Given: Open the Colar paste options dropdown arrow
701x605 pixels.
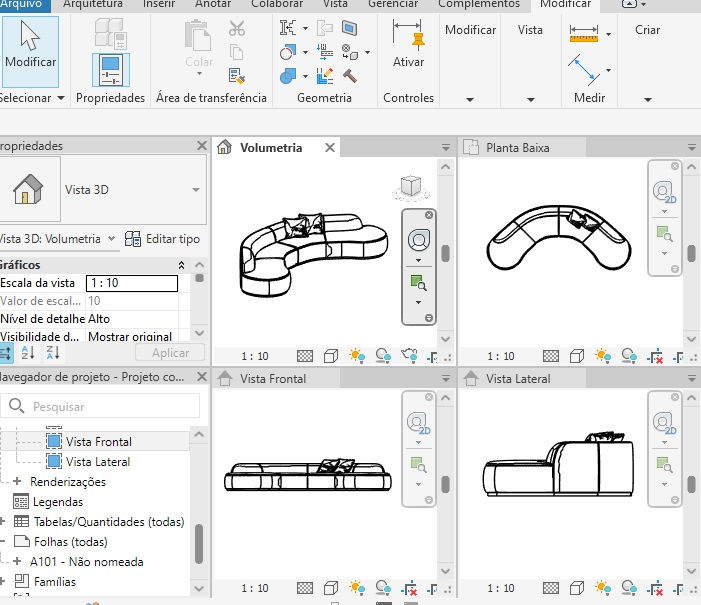Looking at the screenshot, I should coord(199,73).
